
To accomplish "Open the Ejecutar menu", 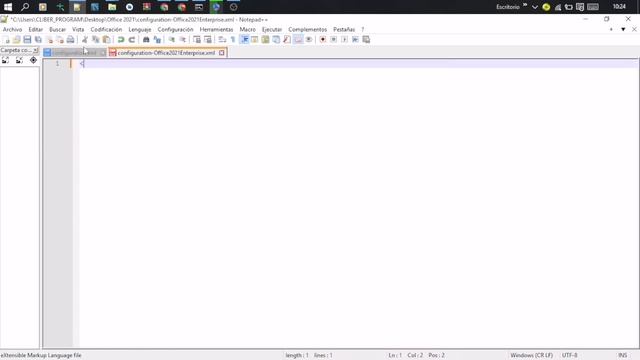I will point(272,29).
